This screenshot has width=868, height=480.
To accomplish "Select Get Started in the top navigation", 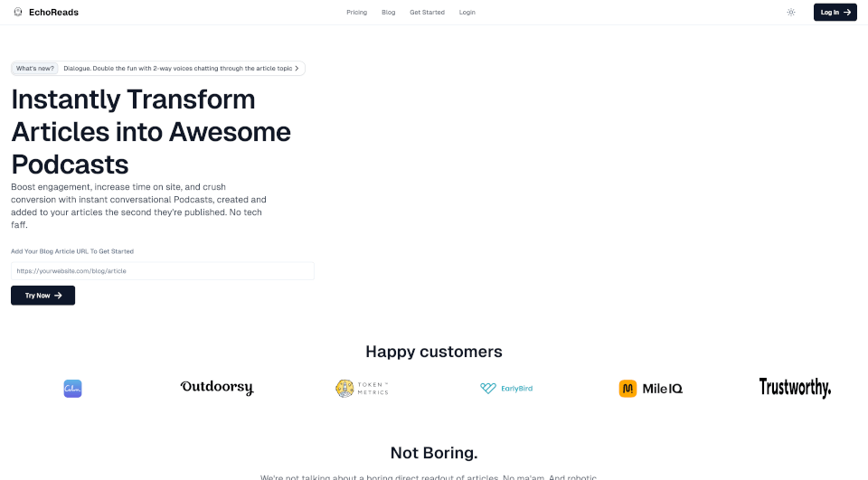I will [427, 13].
